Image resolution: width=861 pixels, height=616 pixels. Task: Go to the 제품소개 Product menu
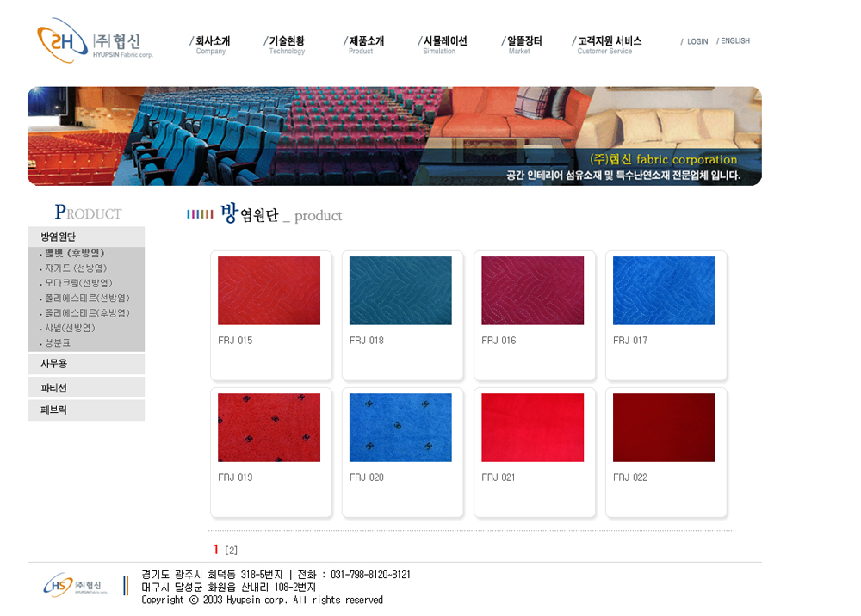(x=365, y=44)
